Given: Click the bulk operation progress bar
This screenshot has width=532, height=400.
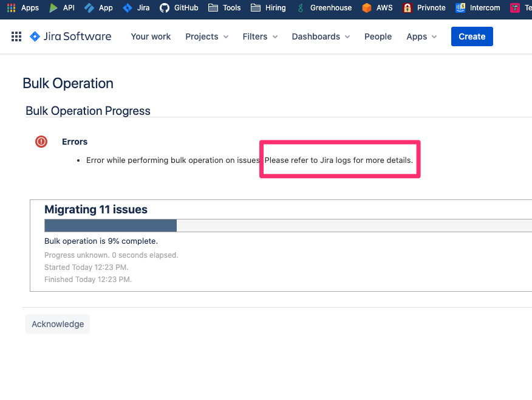Looking at the screenshot, I should [288, 226].
